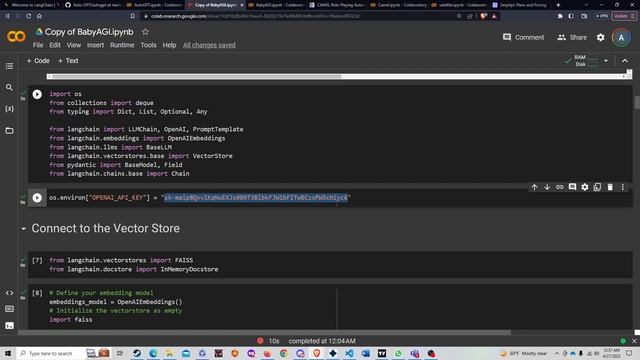Open the Files folder panel
The width and height of the screenshot is (640, 360).
coord(9,131)
